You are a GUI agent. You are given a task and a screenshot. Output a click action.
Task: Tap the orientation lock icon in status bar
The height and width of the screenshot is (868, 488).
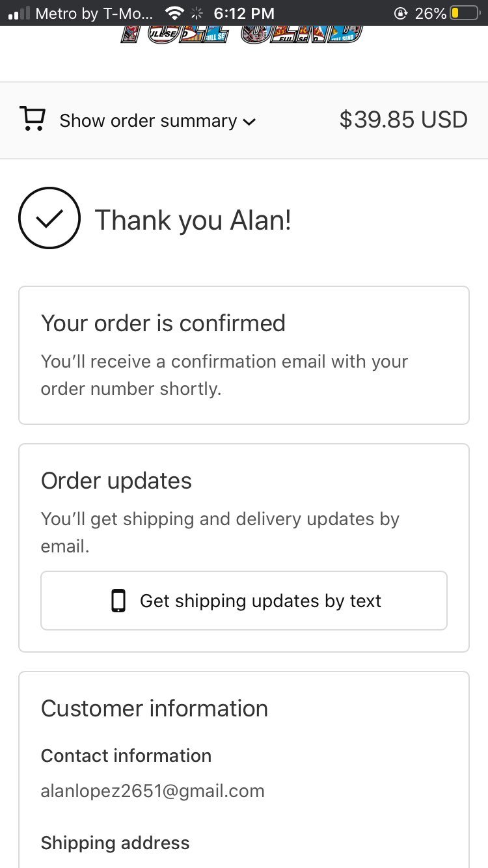click(x=400, y=13)
